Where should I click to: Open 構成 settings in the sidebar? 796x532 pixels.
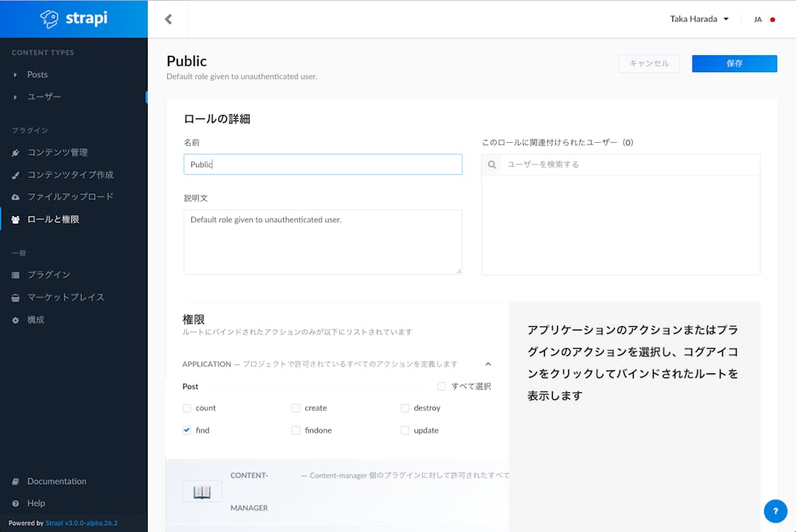[x=36, y=319]
